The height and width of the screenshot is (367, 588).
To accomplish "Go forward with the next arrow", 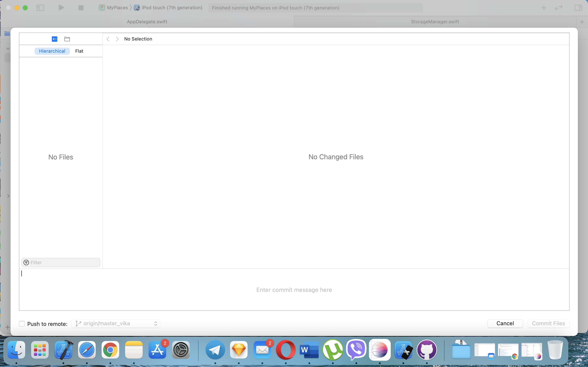I will [x=117, y=39].
